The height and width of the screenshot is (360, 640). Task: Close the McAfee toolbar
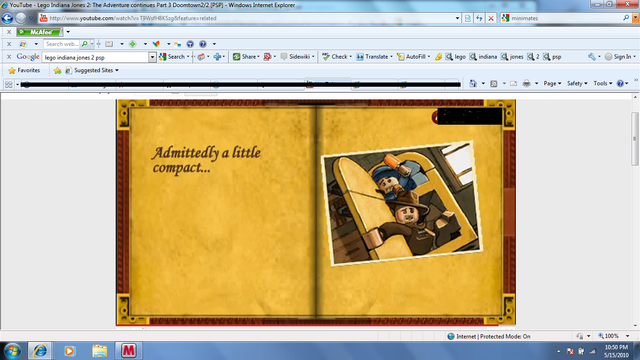(x=9, y=32)
